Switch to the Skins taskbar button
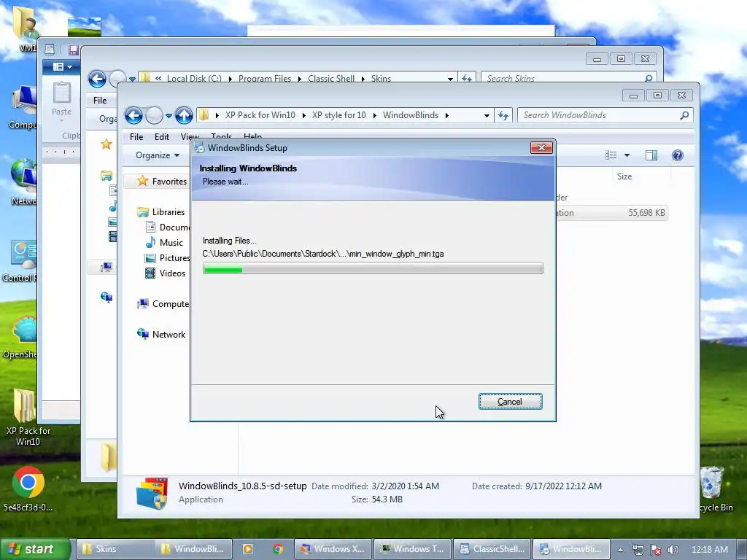 (115, 549)
